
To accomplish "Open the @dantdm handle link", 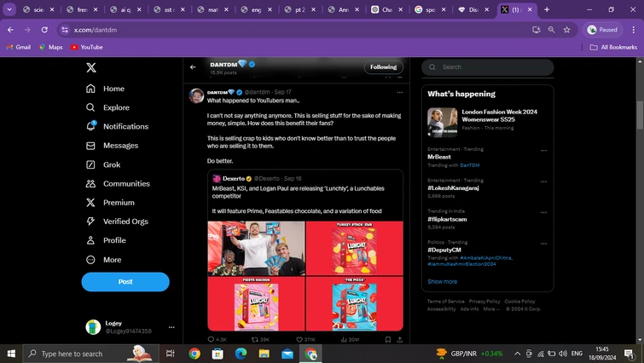I will tap(257, 92).
